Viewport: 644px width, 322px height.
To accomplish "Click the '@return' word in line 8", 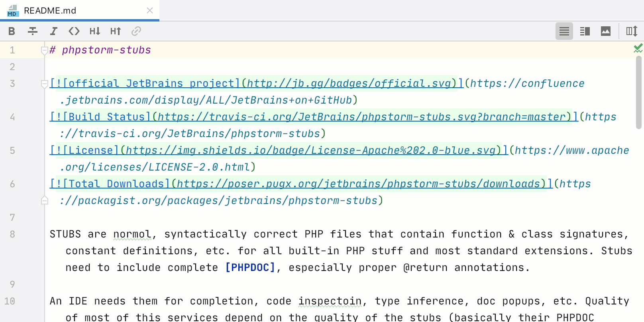I will point(426,267).
